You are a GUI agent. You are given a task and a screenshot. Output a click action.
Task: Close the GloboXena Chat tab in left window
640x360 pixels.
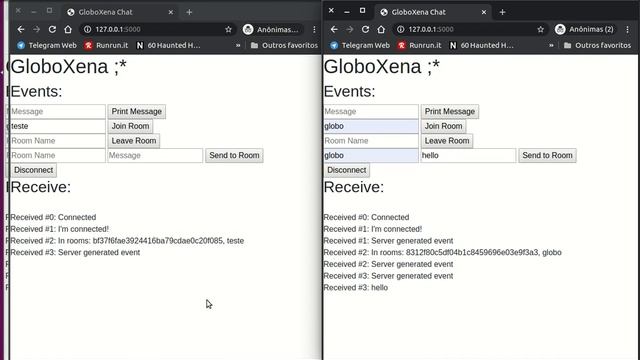171,12
